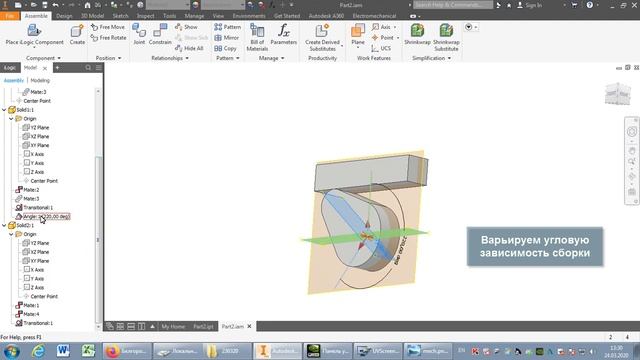The width and height of the screenshot is (640, 360).
Task: Select the Joint tool
Action: click(139, 34)
